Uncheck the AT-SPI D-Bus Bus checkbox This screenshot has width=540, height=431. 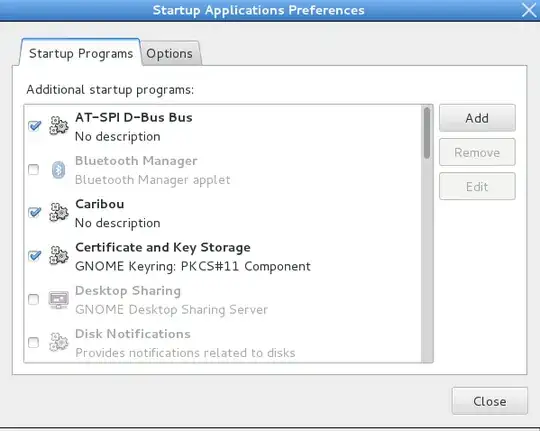coord(34,126)
